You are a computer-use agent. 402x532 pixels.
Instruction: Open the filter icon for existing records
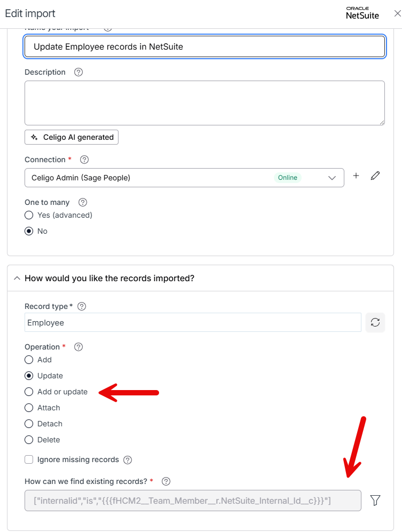(375, 500)
